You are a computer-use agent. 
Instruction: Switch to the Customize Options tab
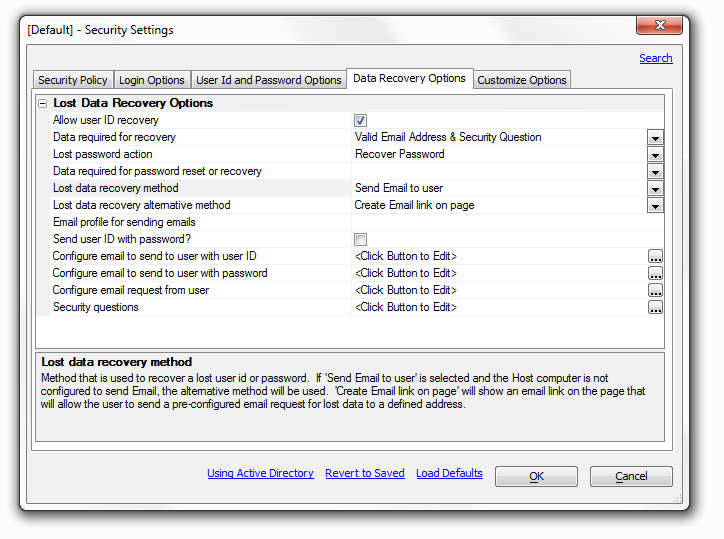point(522,80)
